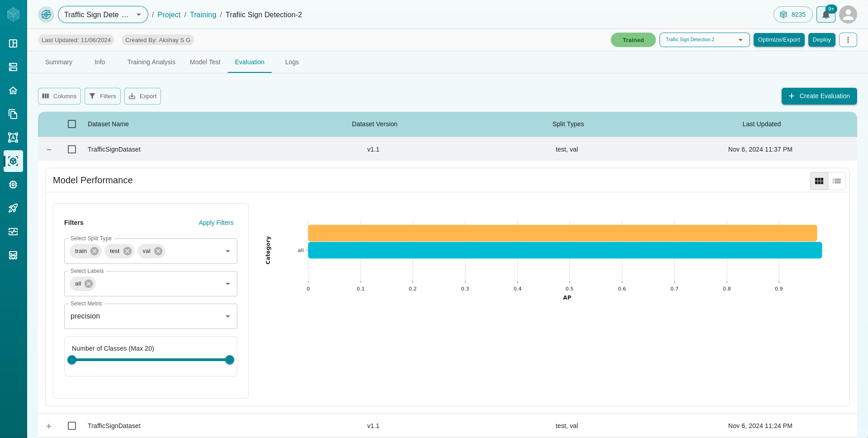
Task: Open the tuning sliders icon in the sidebar
Action: pyautogui.click(x=13, y=232)
